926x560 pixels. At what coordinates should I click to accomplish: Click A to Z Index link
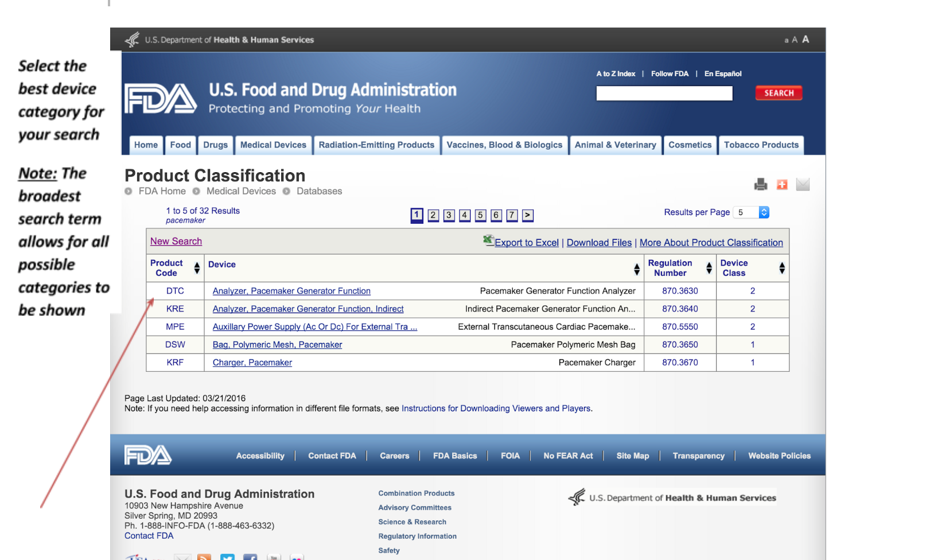pos(616,74)
